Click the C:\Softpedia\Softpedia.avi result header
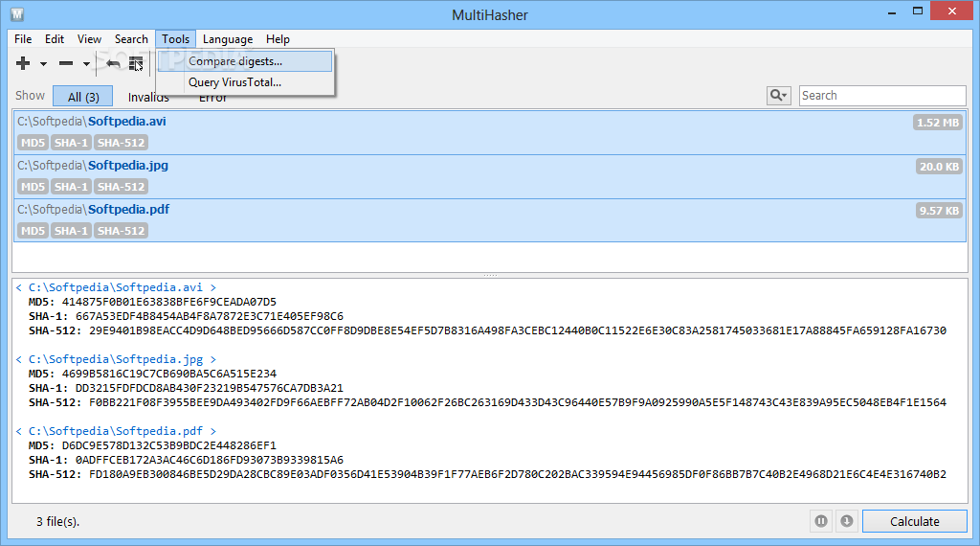Screen dimensions: 980x546 click(116, 287)
